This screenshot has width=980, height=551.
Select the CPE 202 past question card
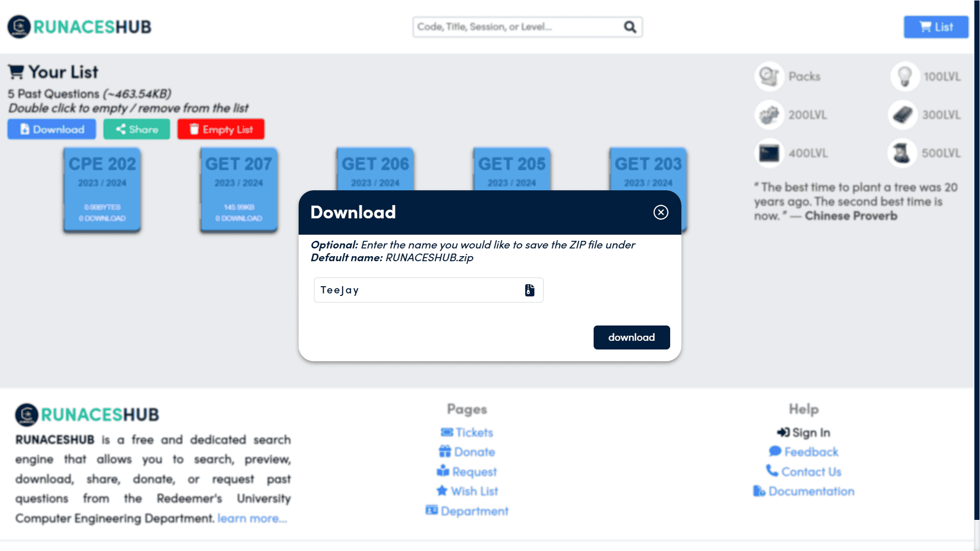[102, 190]
